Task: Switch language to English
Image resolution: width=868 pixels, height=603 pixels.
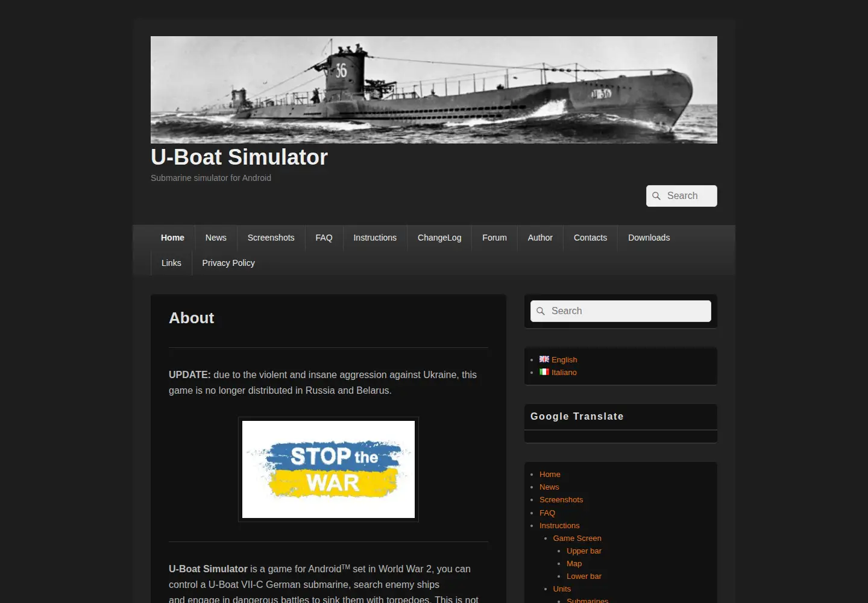Action: coord(564,359)
